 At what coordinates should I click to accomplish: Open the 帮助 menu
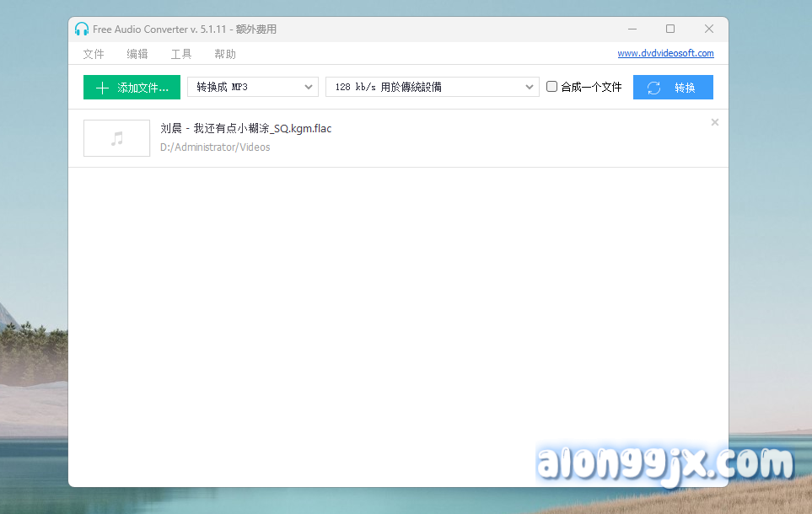225,54
